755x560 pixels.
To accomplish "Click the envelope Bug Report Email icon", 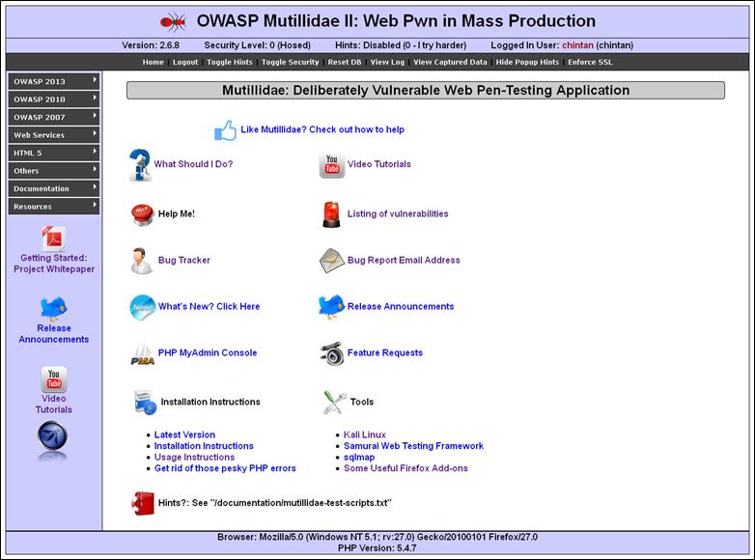I will click(x=332, y=261).
